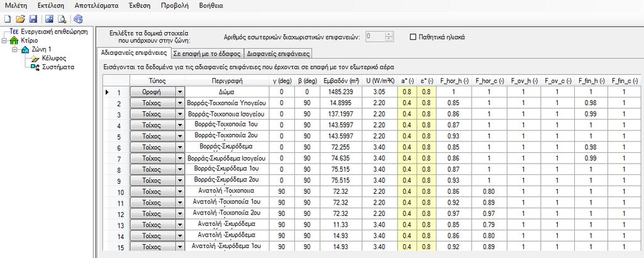Select the Ενεργειακή επιθεώρηση tree item

point(54,31)
